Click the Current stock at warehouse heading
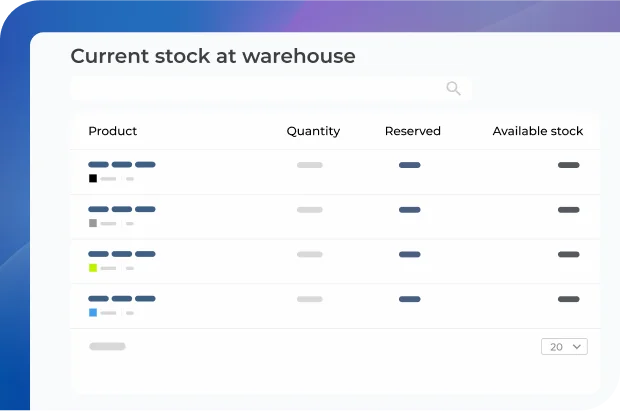 (213, 57)
